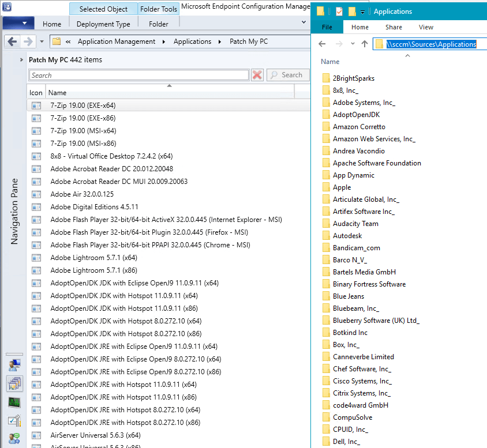Select the 2BrightSparks folder icon
The image size is (487, 448).
click(326, 78)
